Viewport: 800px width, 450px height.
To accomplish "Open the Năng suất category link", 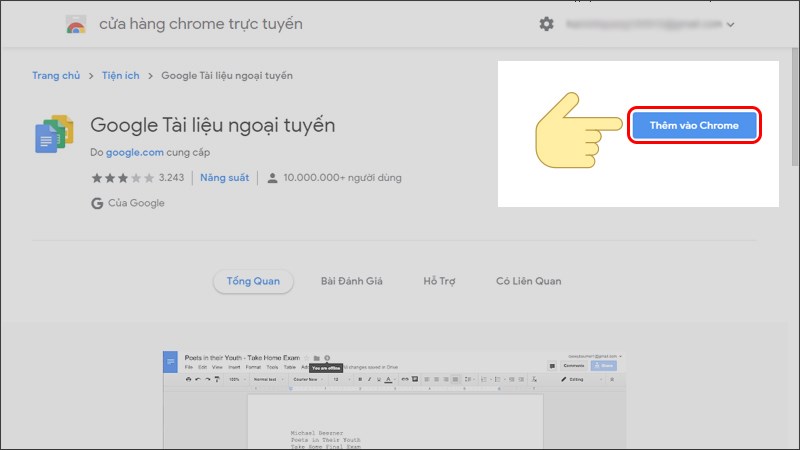I will click(224, 178).
